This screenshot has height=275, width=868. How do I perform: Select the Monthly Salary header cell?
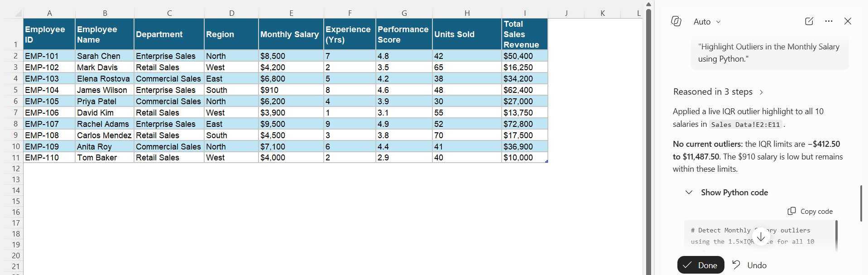pyautogui.click(x=291, y=34)
